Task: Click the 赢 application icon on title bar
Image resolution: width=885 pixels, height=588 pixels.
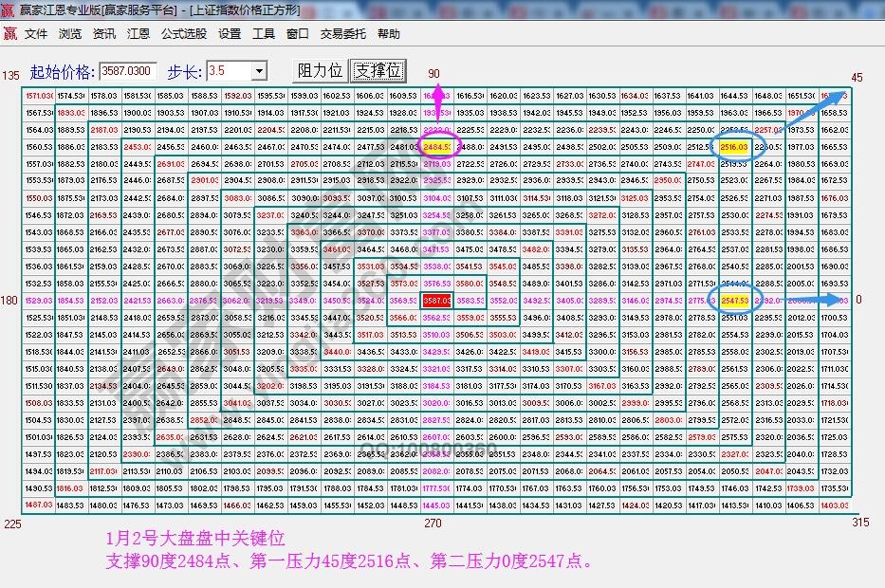Action: tap(9, 11)
